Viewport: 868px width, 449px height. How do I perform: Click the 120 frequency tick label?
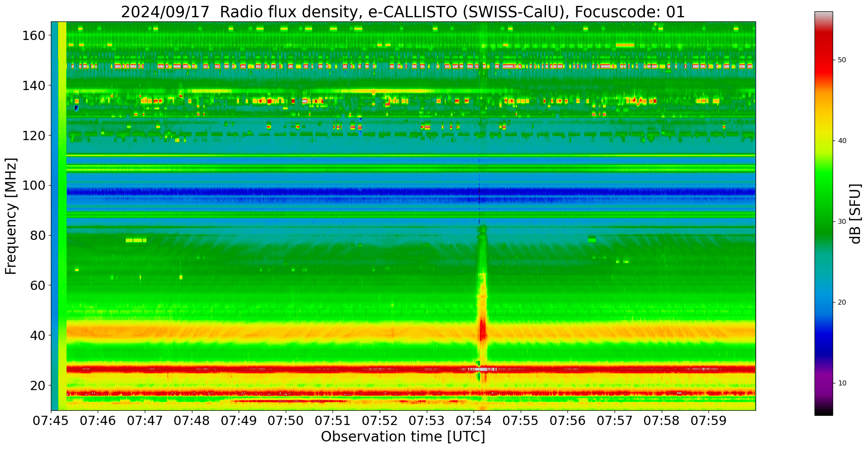(34, 135)
